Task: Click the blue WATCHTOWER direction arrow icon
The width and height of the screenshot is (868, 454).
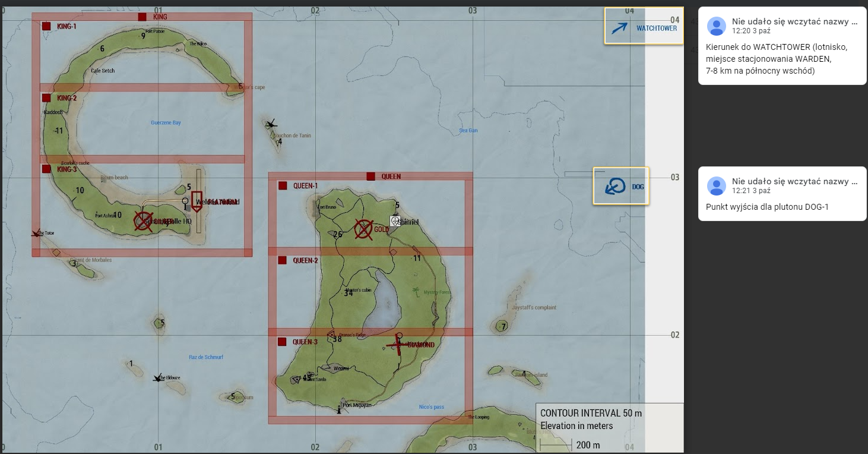Action: pos(619,28)
